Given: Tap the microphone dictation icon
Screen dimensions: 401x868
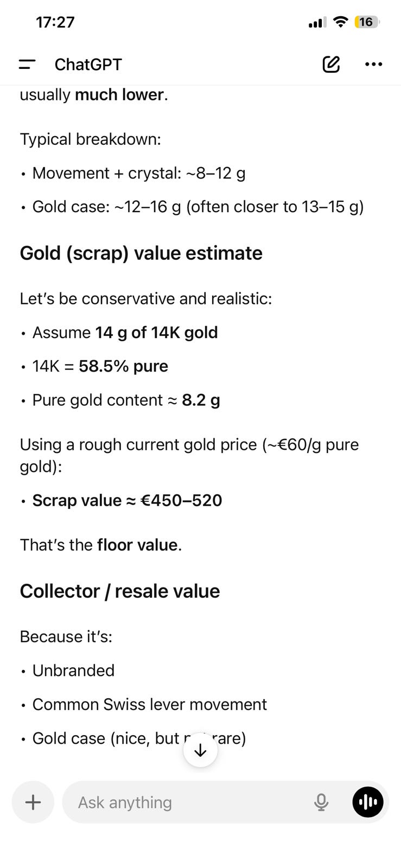Looking at the screenshot, I should click(321, 802).
